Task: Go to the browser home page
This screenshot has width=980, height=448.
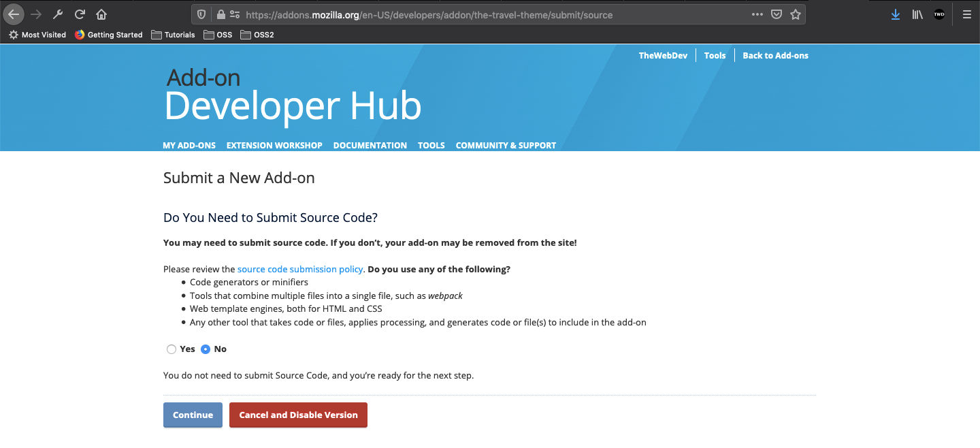Action: click(101, 14)
